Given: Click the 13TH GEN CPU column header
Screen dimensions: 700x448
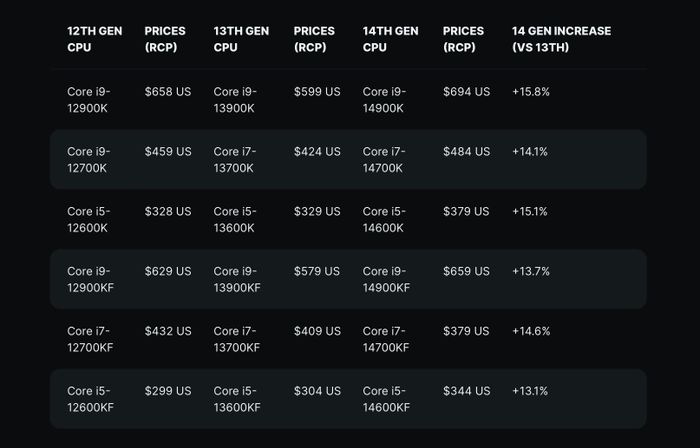Looking at the screenshot, I should click(241, 39).
